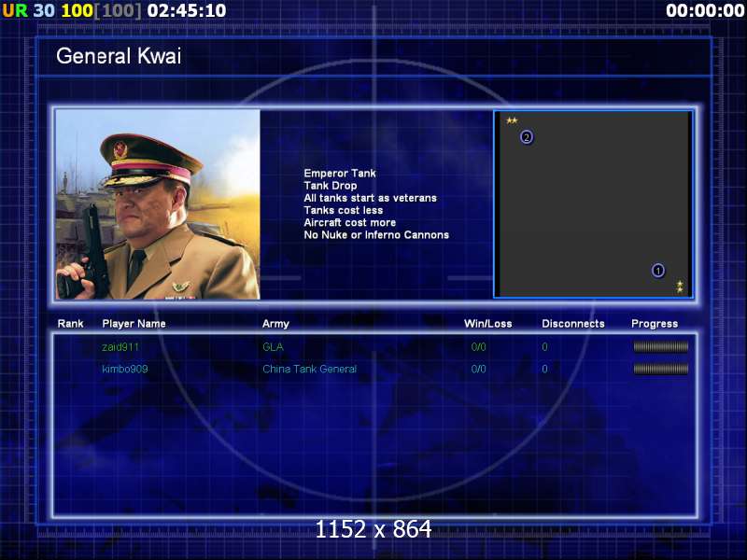Click the start position 1 marker on minimap
The width and height of the screenshot is (747, 560).
point(658,271)
